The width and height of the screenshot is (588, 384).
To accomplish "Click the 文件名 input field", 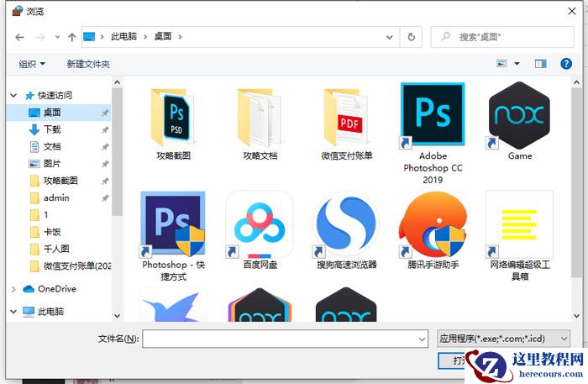I will coord(285,339).
